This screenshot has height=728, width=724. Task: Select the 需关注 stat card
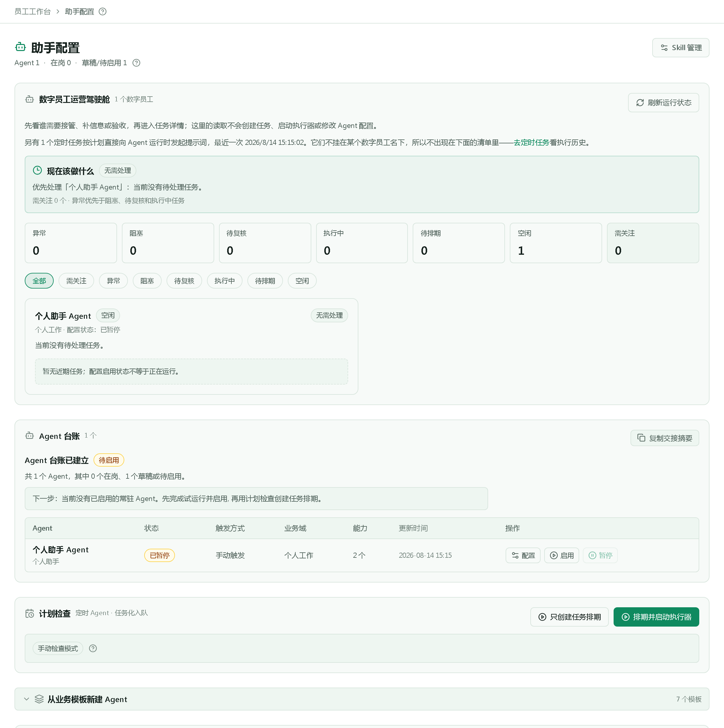pos(653,243)
